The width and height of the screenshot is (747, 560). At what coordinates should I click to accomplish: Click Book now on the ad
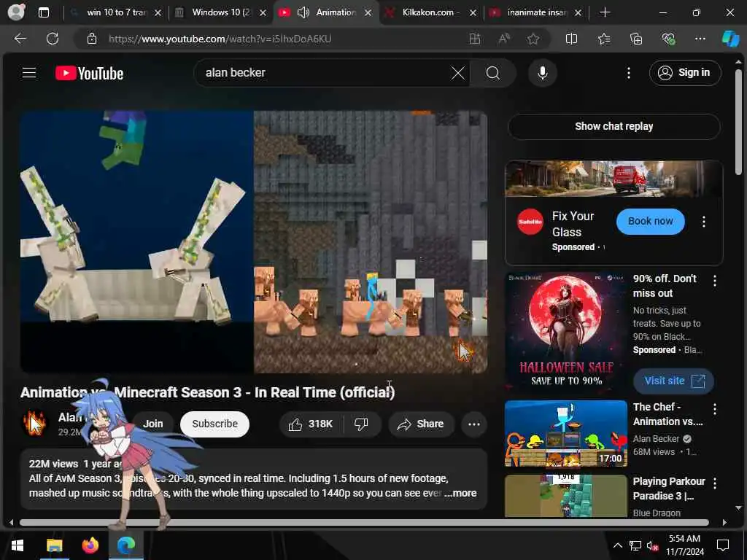click(650, 221)
